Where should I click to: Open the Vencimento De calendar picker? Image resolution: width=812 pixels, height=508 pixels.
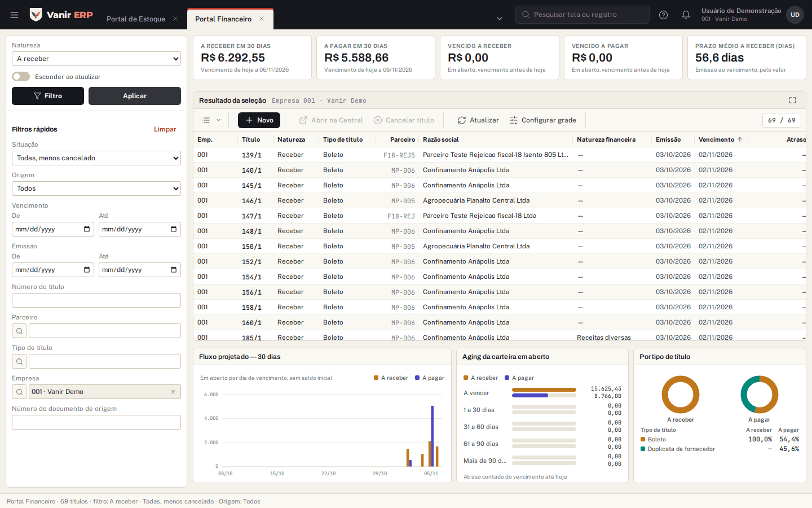pyautogui.click(x=87, y=229)
